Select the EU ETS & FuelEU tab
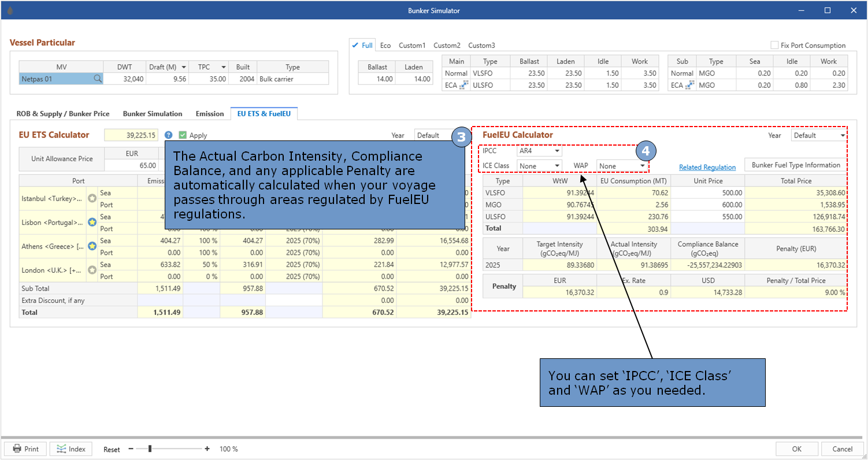The height and width of the screenshot is (460, 868). 263,114
